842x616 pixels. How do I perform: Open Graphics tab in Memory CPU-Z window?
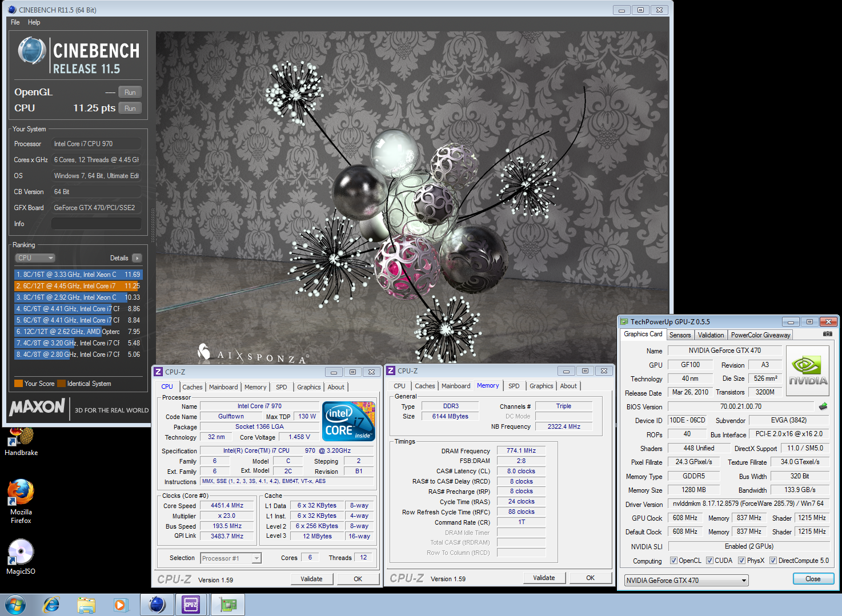[541, 386]
